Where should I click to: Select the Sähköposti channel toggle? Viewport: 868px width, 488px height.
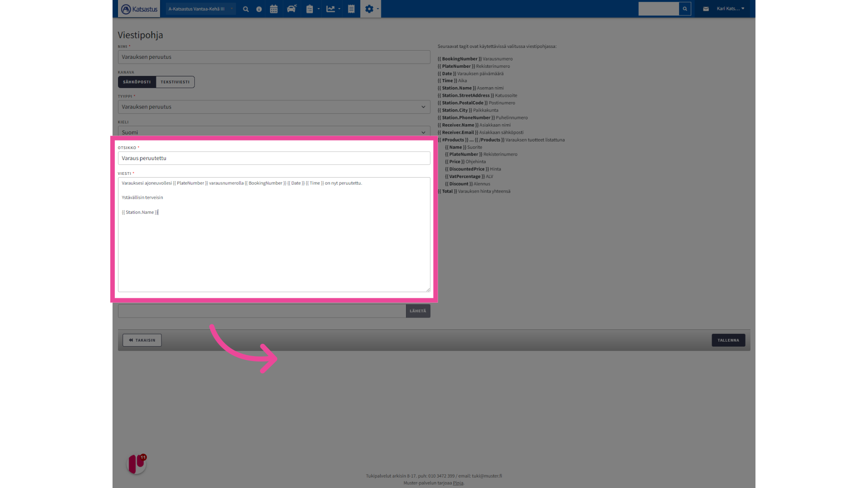pyautogui.click(x=137, y=82)
